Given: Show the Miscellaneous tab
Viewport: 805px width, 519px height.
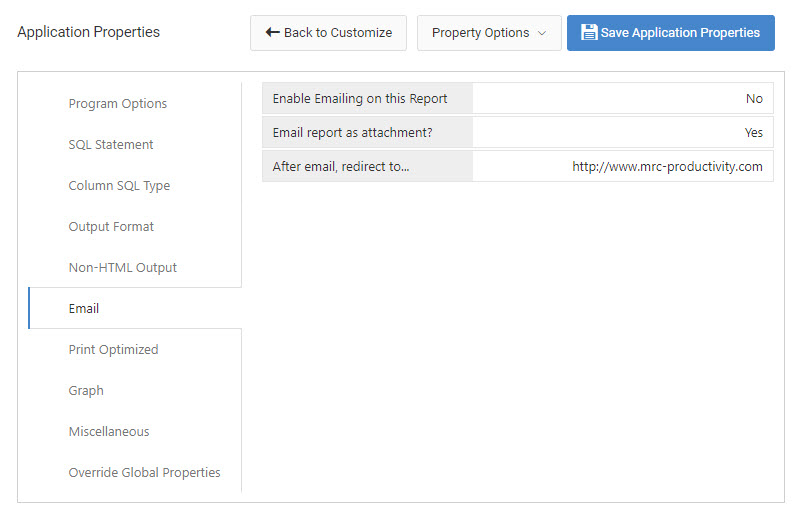Looking at the screenshot, I should 109,431.
